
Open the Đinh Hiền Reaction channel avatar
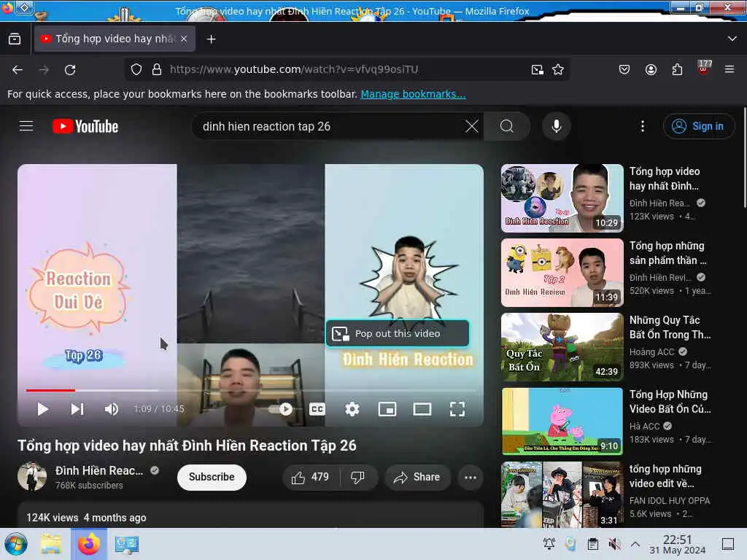[x=32, y=476]
